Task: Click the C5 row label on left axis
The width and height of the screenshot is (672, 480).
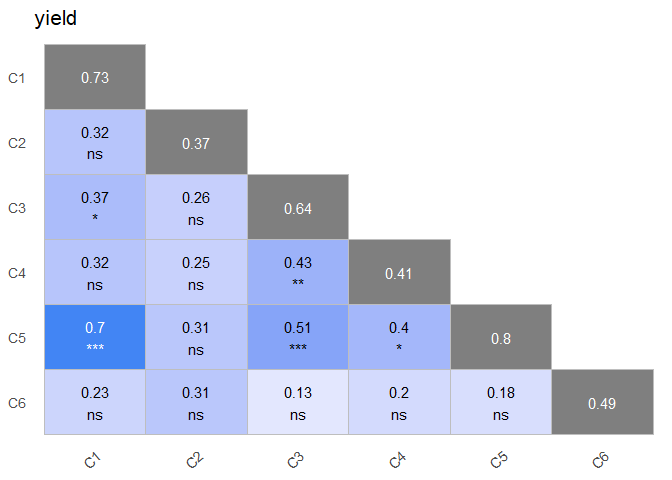Action: coord(16,338)
